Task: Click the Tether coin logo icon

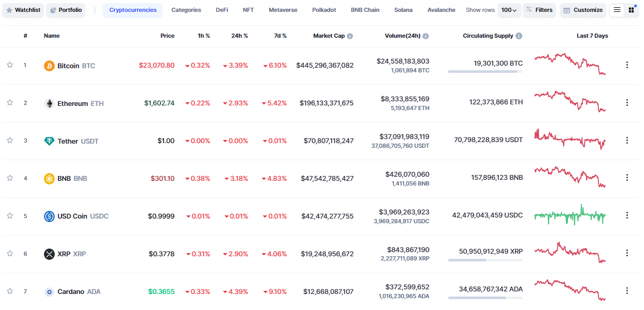Action: pos(49,141)
